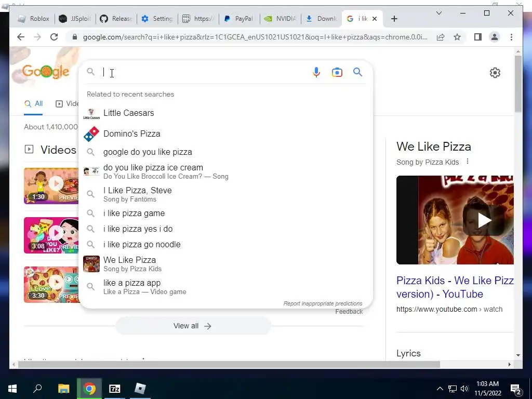Switch to the JJSploit tab
532x399 pixels.
tap(75, 19)
